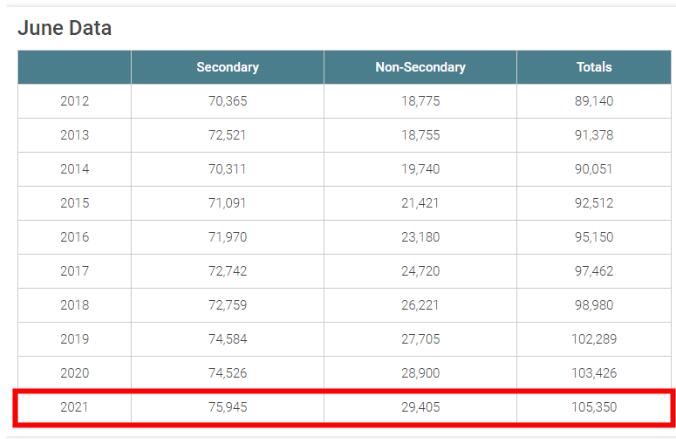Select the 2014 Non-Secondary value 19,740
Image resolution: width=676 pixels, height=439 pixels.
[x=420, y=169]
